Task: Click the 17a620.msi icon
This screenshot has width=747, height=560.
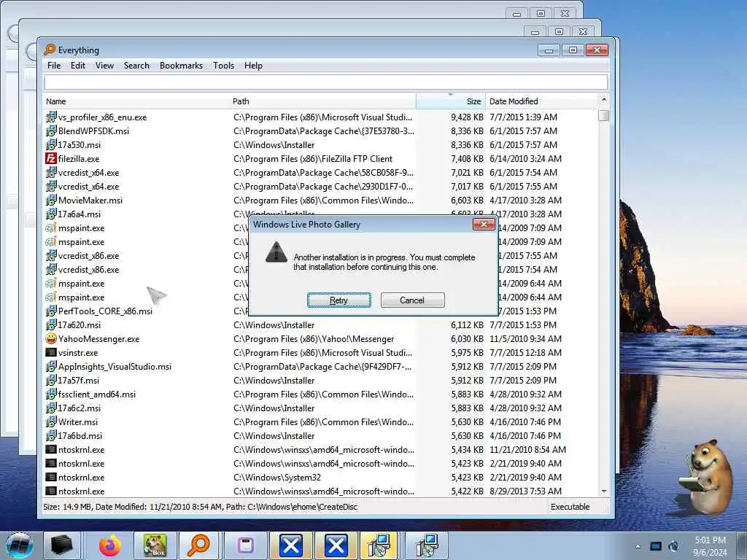Action: tap(51, 324)
